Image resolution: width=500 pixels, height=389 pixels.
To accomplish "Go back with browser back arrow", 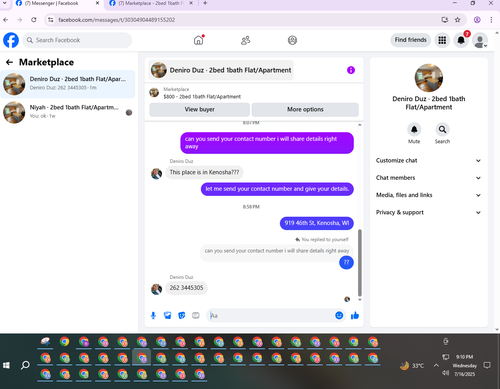I will coord(6,20).
